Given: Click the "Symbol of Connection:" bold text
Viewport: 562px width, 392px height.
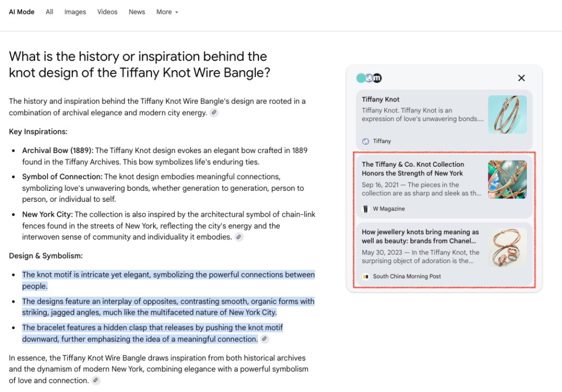Looking at the screenshot, I should pos(63,177).
